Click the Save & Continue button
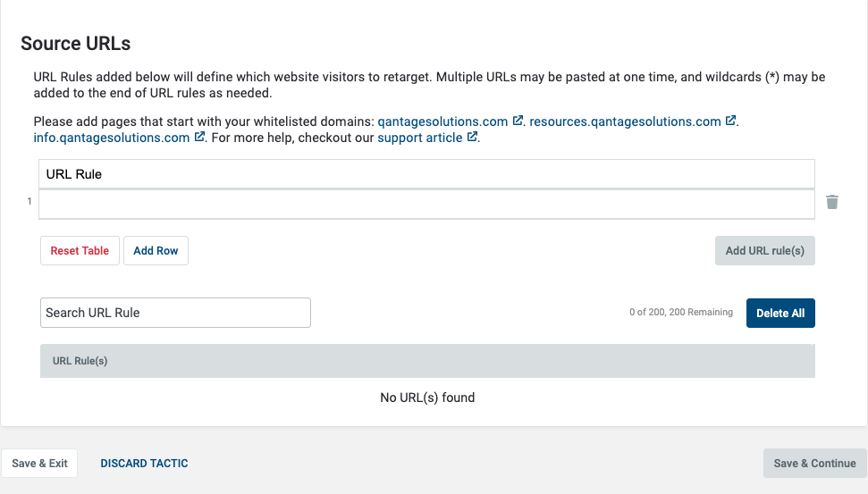 [x=815, y=463]
